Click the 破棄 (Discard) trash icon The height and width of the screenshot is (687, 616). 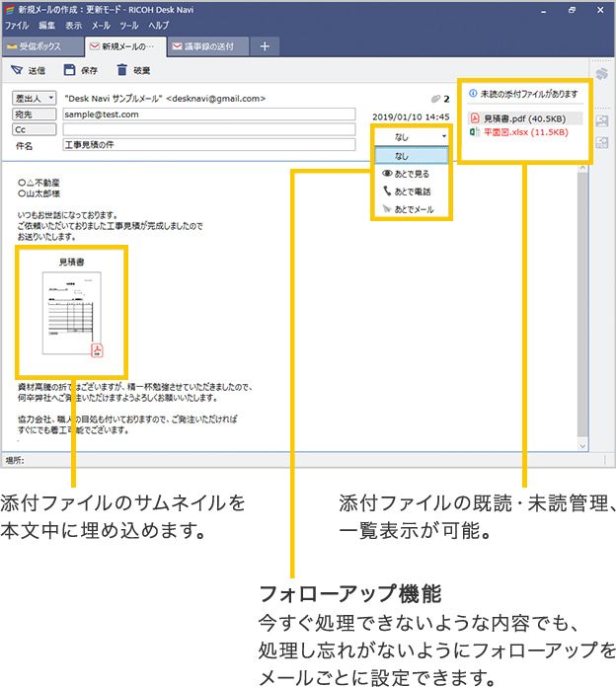[121, 71]
